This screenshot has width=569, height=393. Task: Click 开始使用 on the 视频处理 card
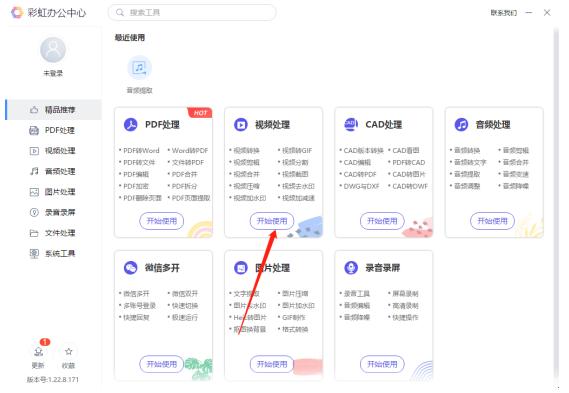272,221
